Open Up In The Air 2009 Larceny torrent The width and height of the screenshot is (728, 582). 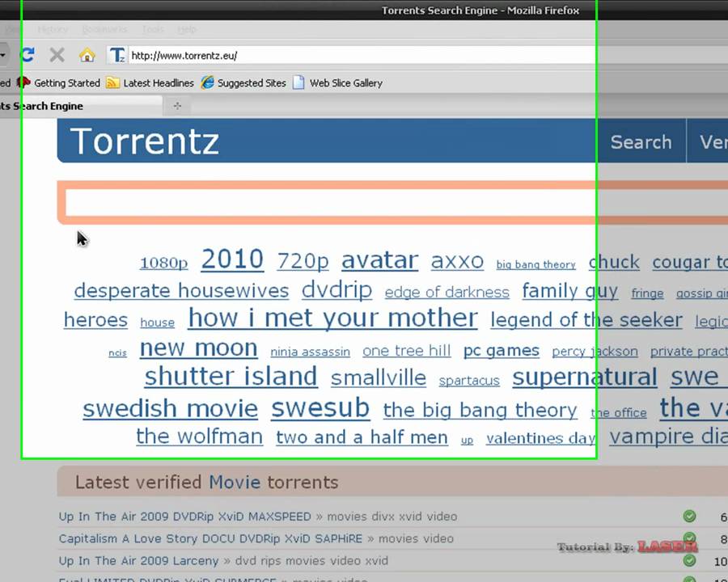click(x=138, y=561)
